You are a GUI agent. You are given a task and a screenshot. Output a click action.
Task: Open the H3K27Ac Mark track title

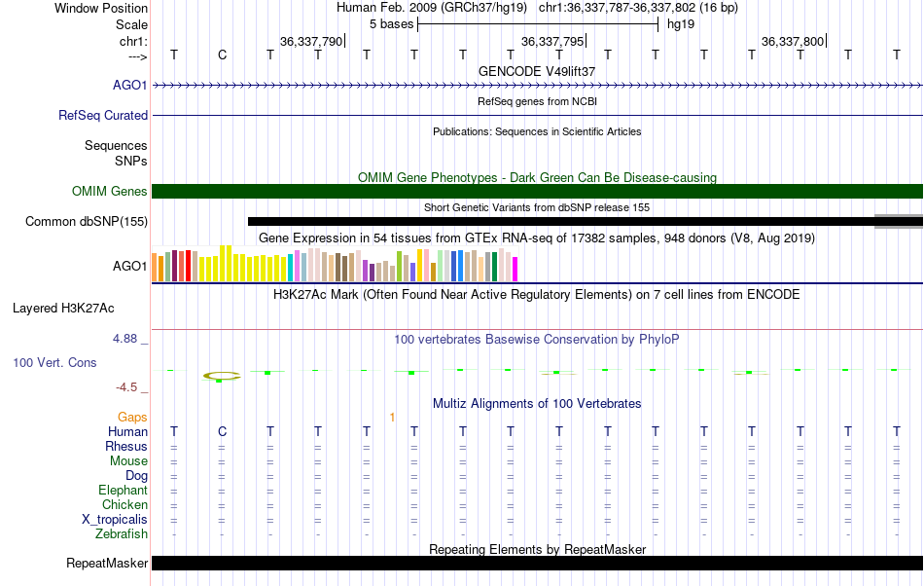tap(537, 294)
